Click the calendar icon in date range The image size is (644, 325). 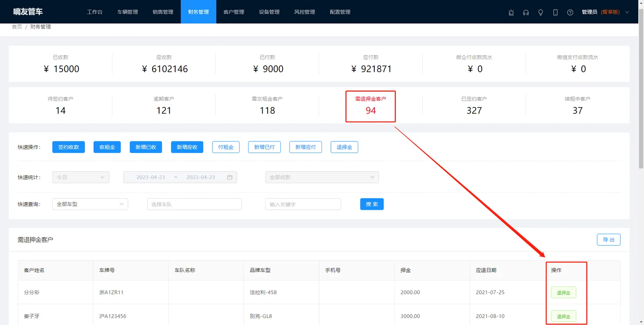tap(230, 177)
